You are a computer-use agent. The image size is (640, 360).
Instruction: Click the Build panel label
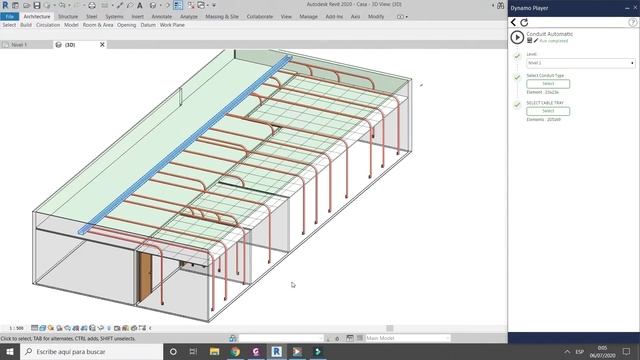coord(26,25)
